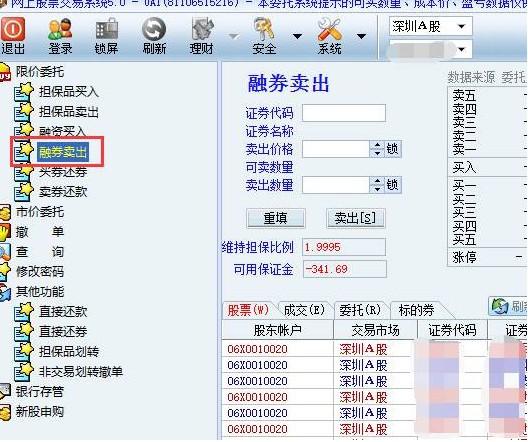This screenshot has width=528, height=442.
Task: Focus the 证券代码 input field
Action: coord(344,113)
